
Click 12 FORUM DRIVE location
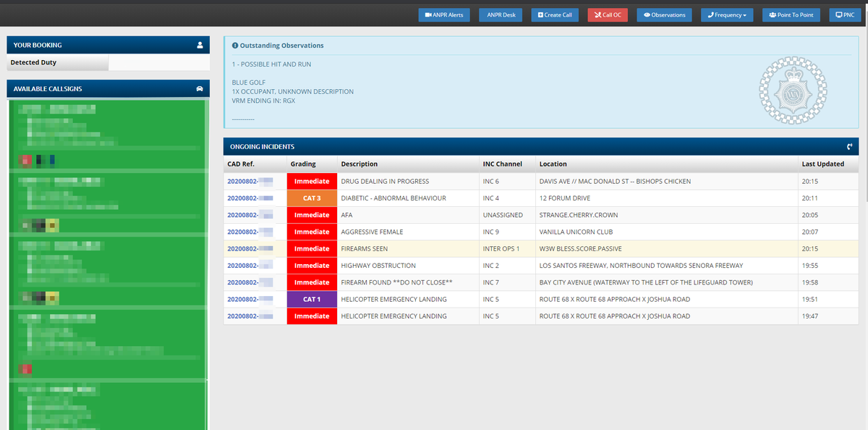pyautogui.click(x=565, y=198)
